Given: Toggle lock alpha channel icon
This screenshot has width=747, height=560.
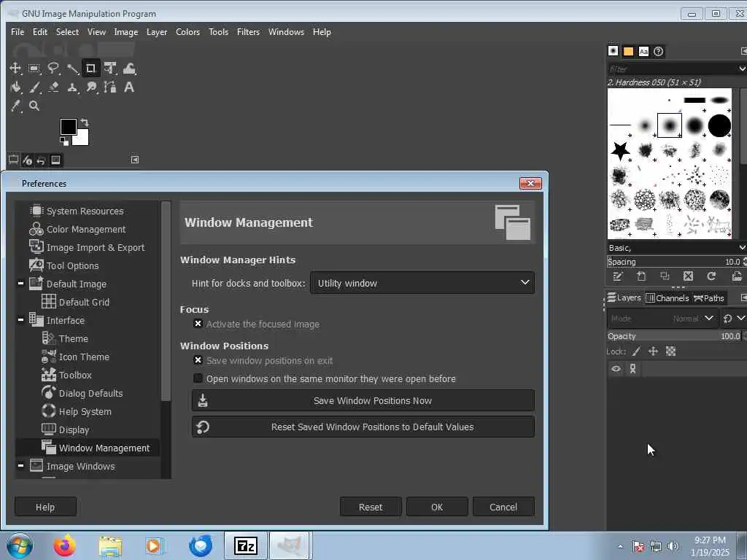Looking at the screenshot, I should click(x=671, y=351).
